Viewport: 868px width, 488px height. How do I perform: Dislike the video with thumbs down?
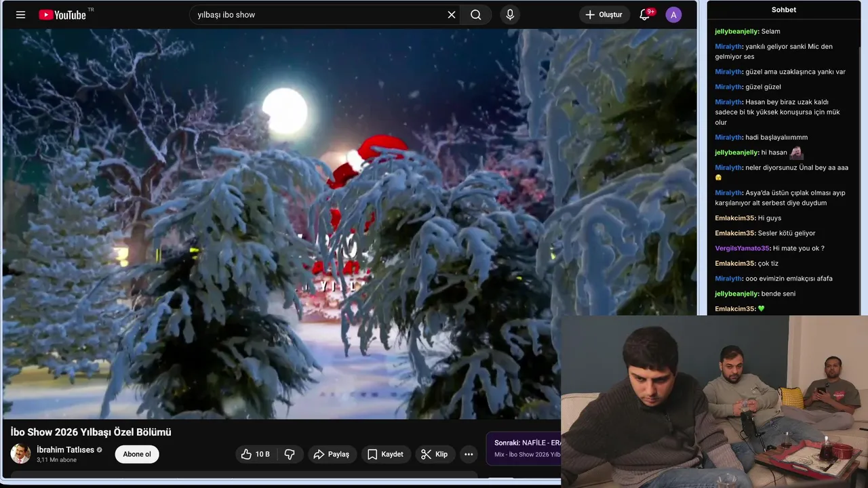tap(290, 454)
